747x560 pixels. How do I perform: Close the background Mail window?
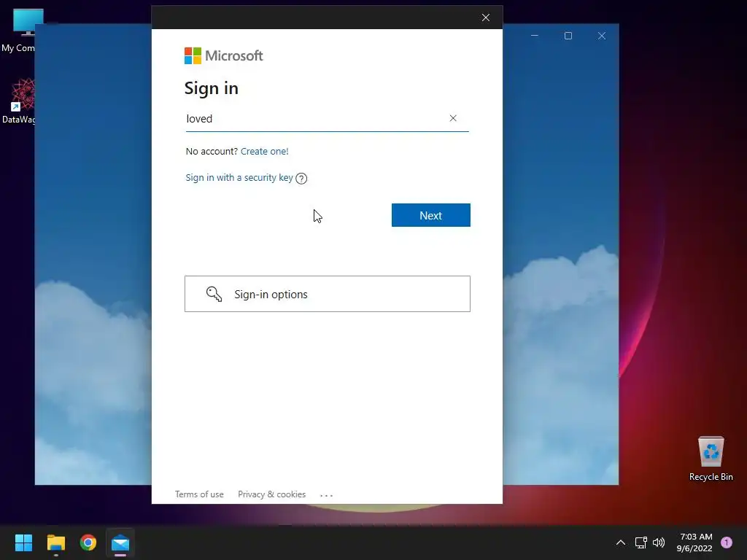click(x=602, y=36)
